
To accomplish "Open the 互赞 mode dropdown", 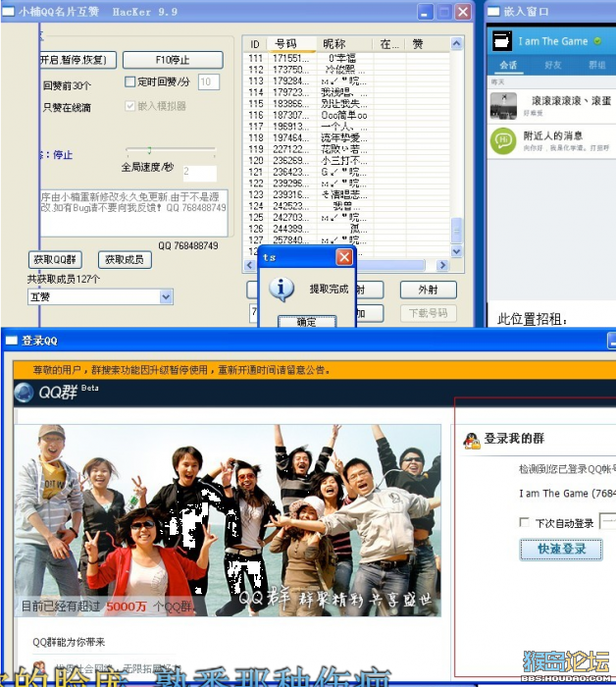I will coord(166,297).
